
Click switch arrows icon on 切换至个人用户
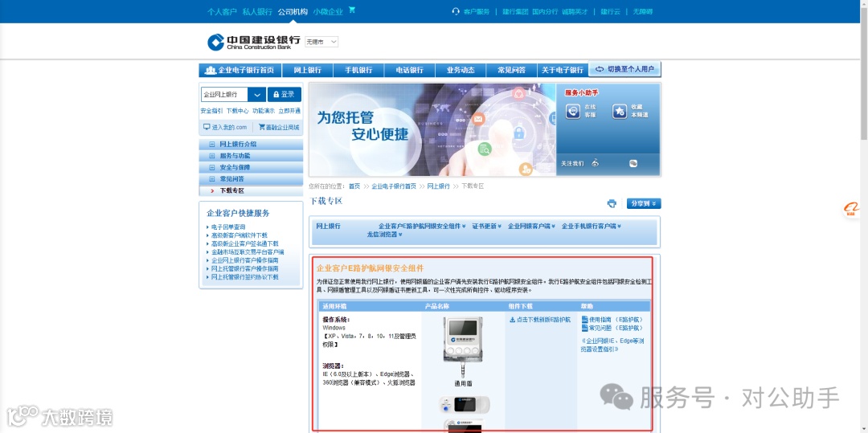coord(600,69)
